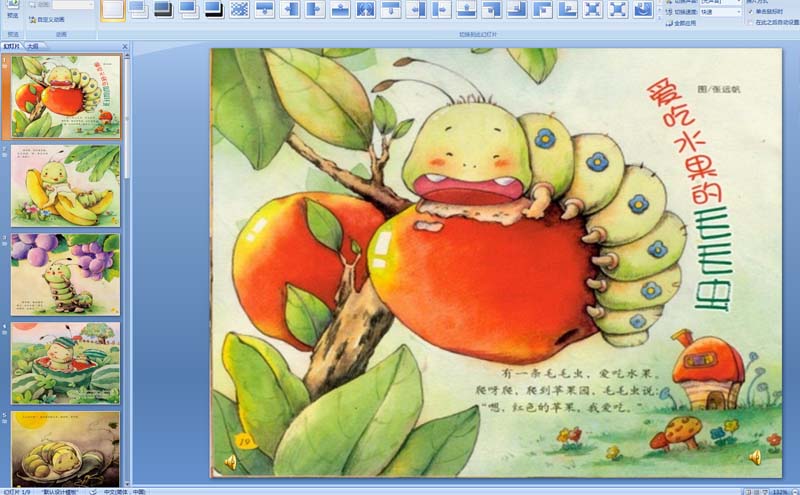
Task: Open Custom Animation (自定义动画)
Action: click(47, 19)
